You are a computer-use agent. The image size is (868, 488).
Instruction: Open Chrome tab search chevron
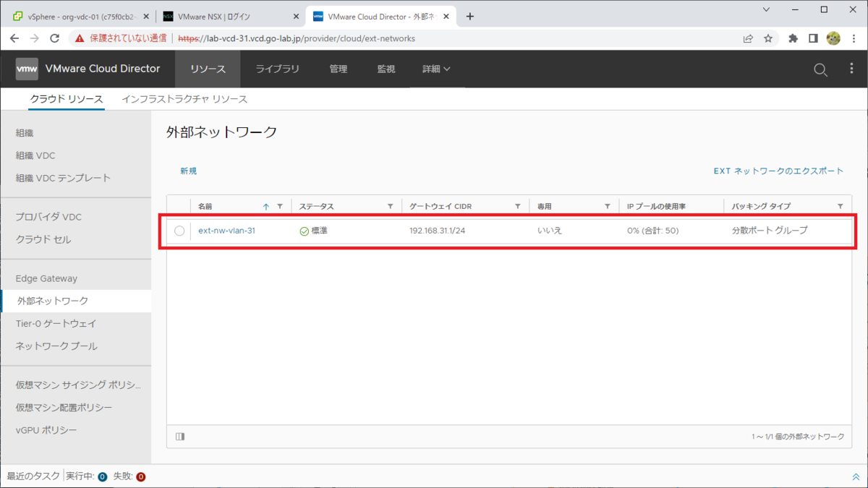pyautogui.click(x=767, y=9)
